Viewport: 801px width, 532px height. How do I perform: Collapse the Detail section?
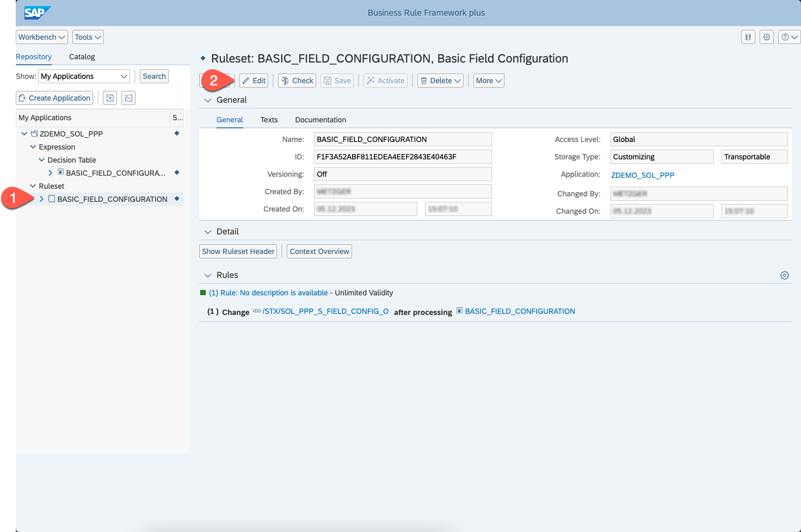tap(207, 232)
